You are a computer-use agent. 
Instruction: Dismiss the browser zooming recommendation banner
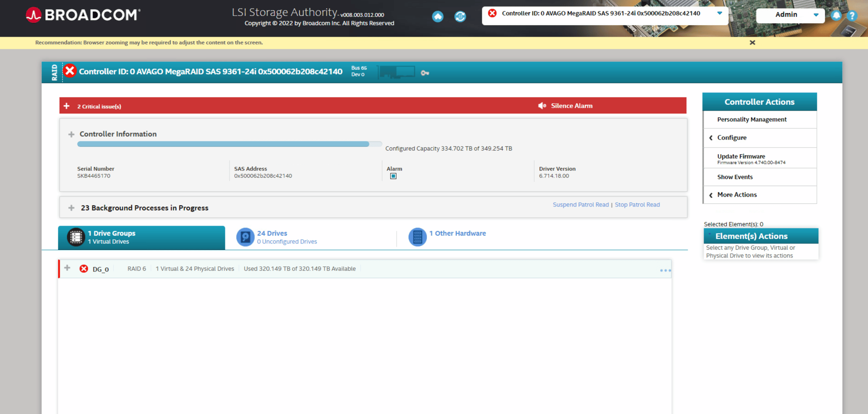(752, 42)
